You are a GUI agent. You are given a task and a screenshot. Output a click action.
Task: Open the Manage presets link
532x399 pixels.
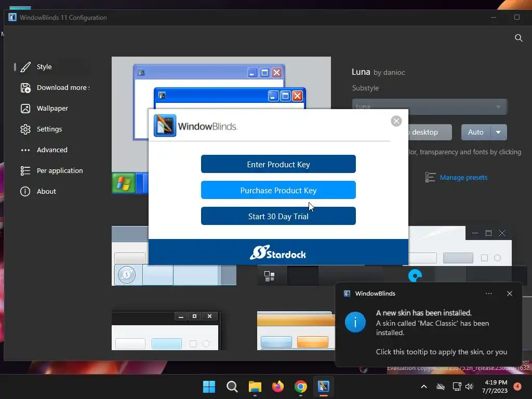463,178
